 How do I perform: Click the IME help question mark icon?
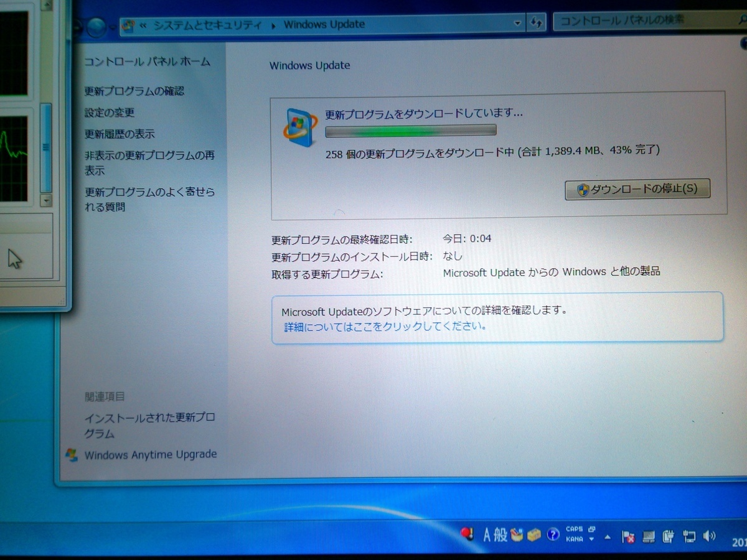pos(552,534)
